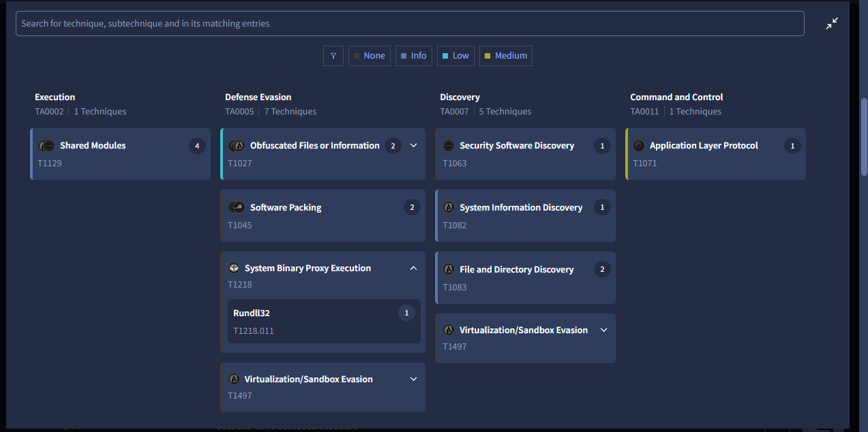Click the T1083 technique ID

455,288
